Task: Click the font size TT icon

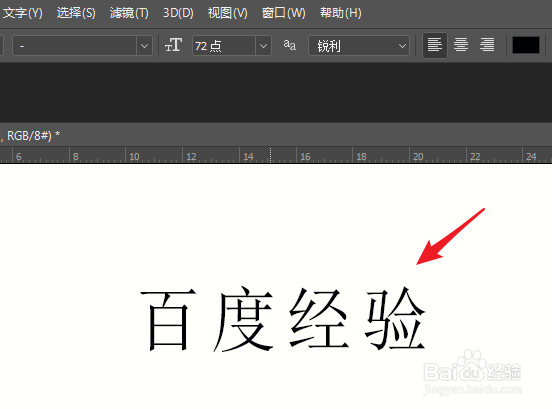Action: 173,45
